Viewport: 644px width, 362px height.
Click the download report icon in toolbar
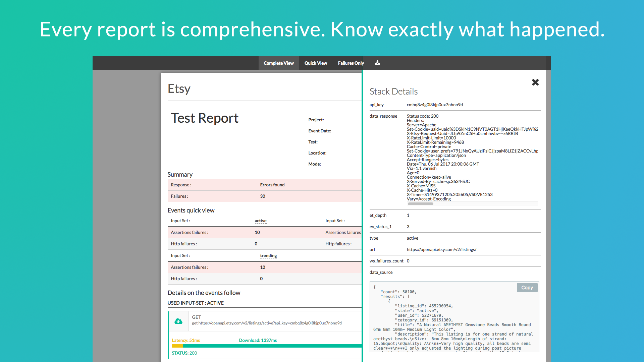tap(377, 63)
